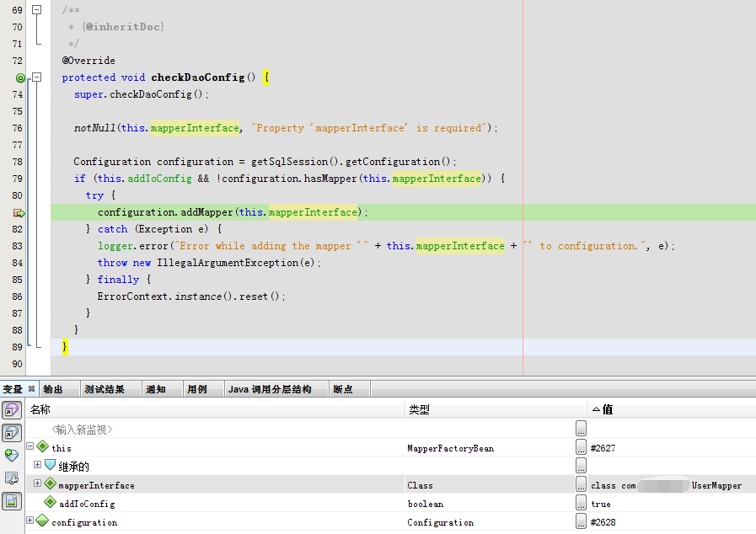Select the 'this' variable row
The width and height of the screenshot is (756, 534).
390,448
